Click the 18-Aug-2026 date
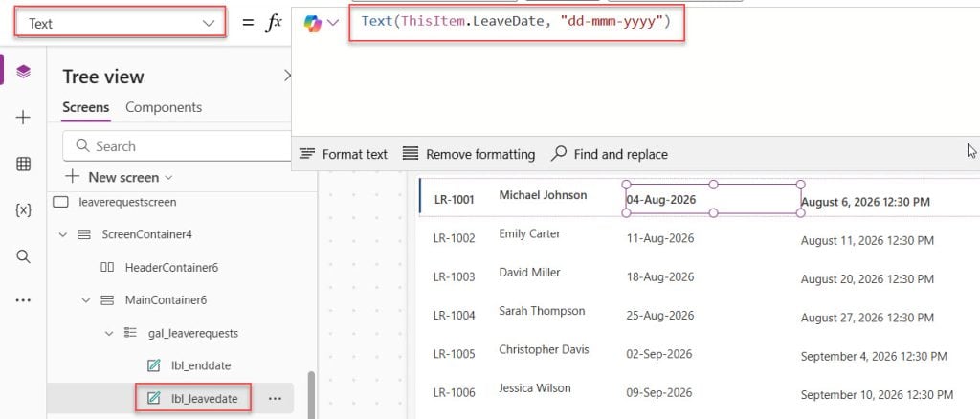This screenshot has height=419, width=980. pos(660,276)
